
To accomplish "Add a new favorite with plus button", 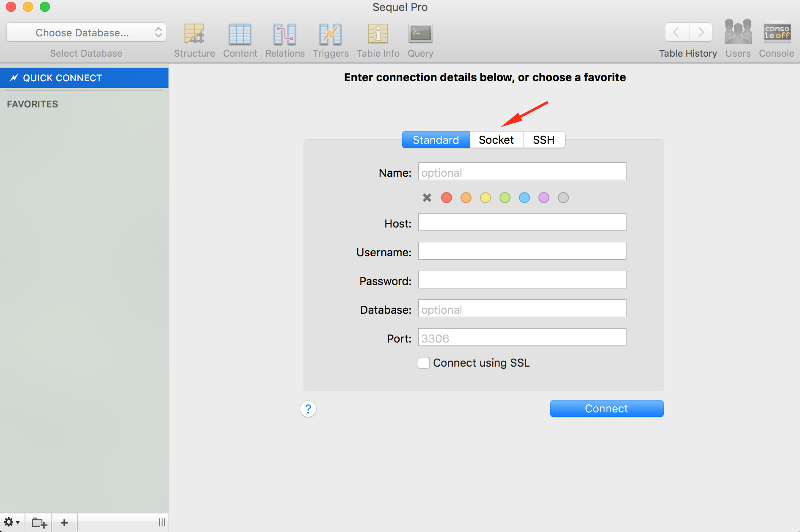I will tap(64, 522).
